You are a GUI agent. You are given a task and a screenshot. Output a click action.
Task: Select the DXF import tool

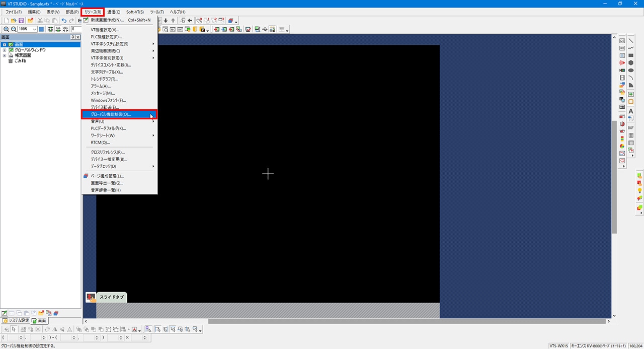click(631, 128)
